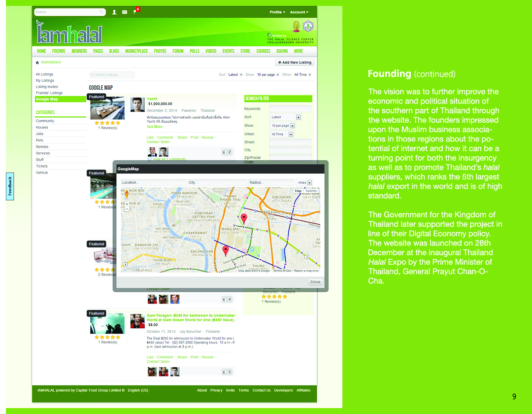Open notifications flag icon with badge

coord(136,11)
